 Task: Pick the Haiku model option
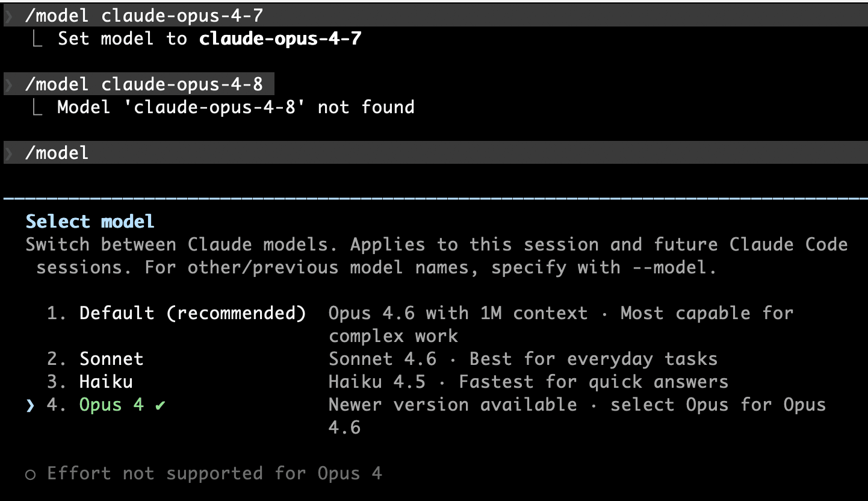pos(106,382)
